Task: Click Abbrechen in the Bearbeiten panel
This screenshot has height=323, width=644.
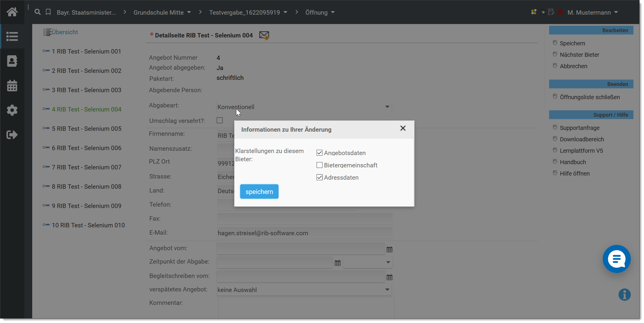Action: (x=573, y=66)
